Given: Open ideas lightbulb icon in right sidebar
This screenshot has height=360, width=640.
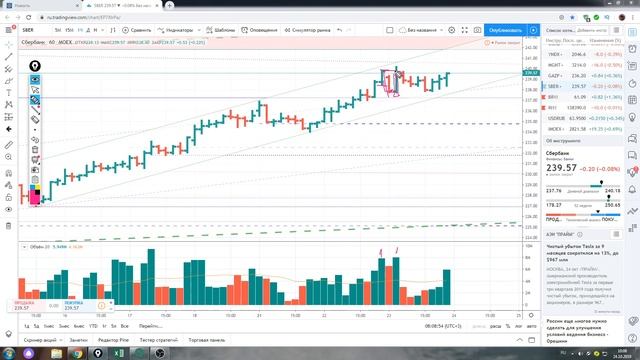Looking at the screenshot, I should [x=632, y=118].
